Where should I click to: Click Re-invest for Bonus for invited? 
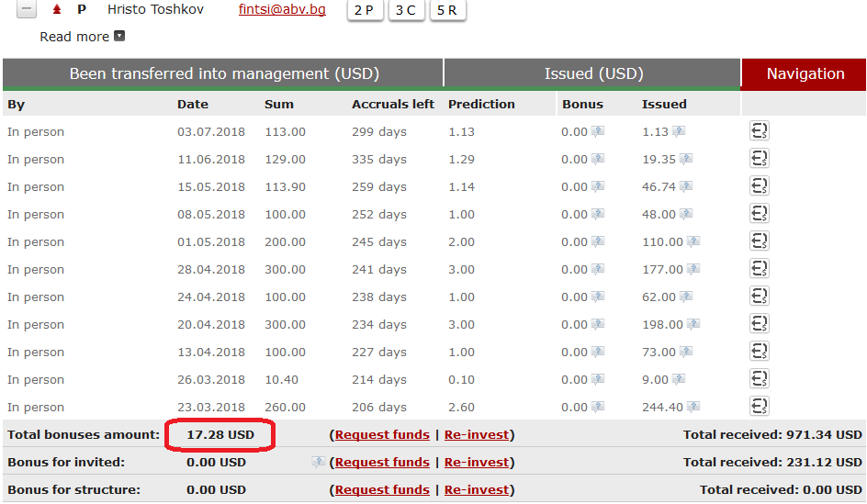coord(477,463)
